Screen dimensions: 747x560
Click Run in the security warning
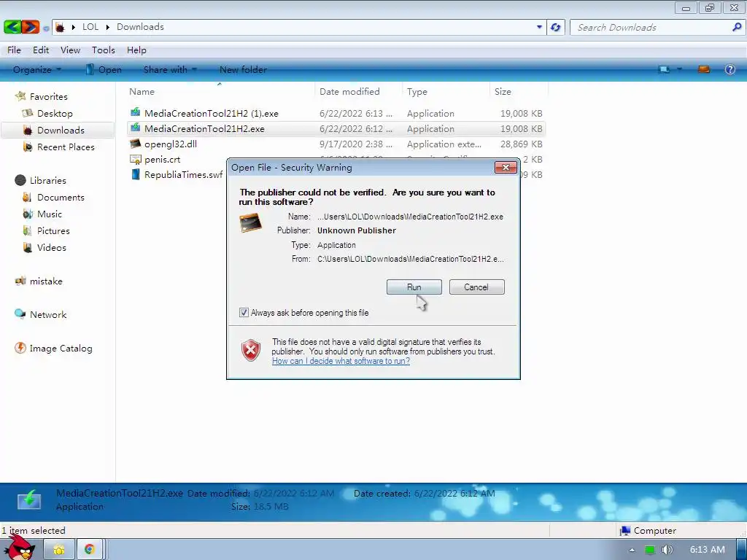pos(414,287)
